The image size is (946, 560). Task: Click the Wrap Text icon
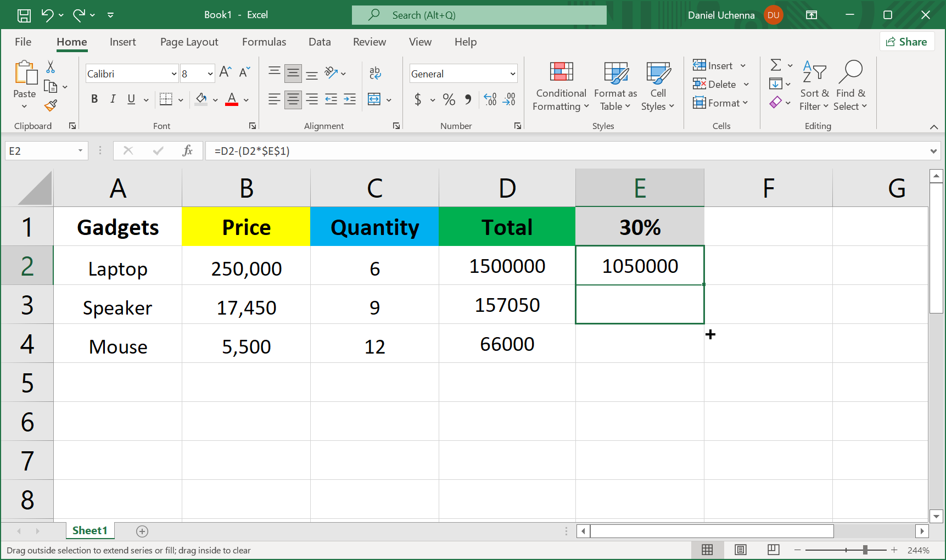pos(375,72)
